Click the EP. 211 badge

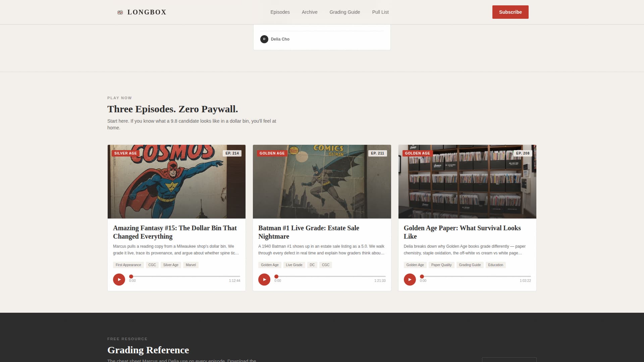click(377, 153)
